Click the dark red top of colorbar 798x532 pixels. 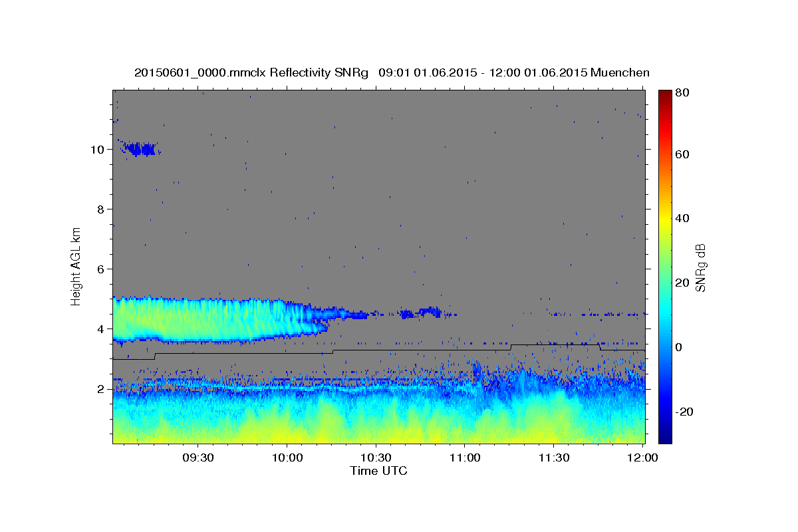point(665,95)
